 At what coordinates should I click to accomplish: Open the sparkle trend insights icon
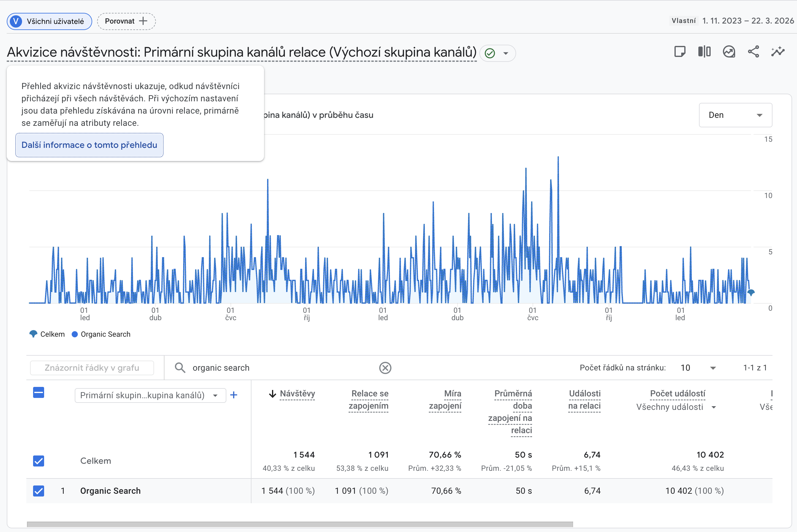(x=778, y=51)
